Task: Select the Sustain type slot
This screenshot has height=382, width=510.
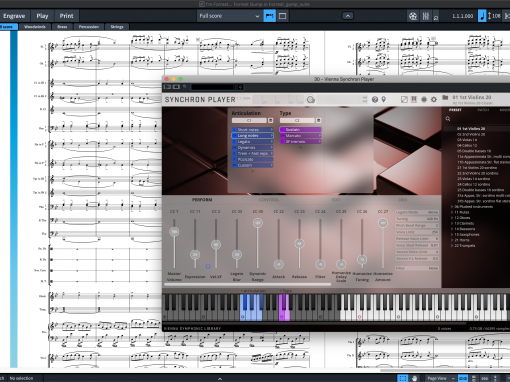Action: (x=301, y=130)
